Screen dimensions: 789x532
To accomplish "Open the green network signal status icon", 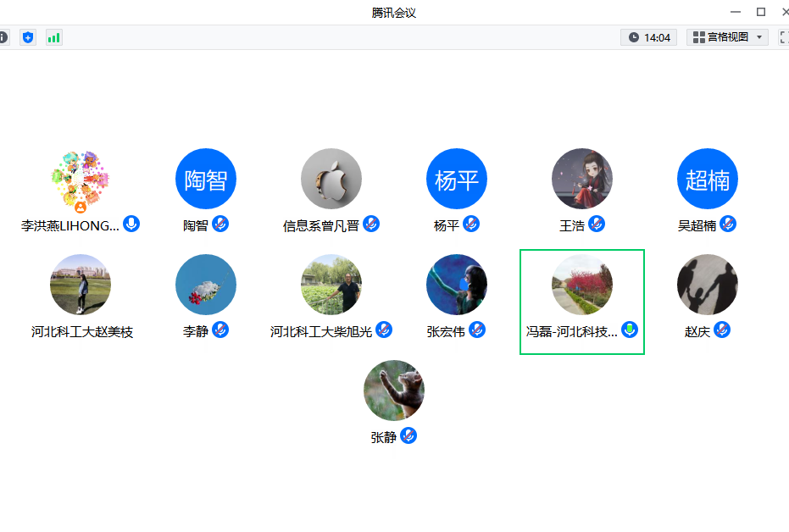I will click(53, 37).
